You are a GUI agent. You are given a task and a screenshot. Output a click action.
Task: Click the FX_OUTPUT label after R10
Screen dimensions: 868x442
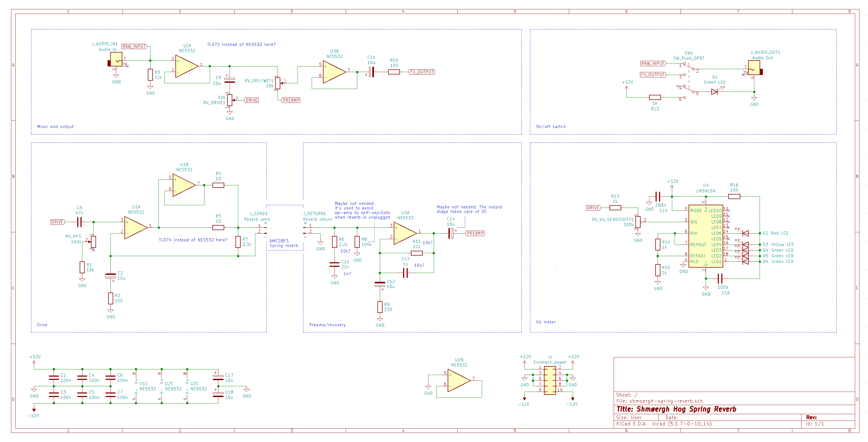(x=422, y=72)
